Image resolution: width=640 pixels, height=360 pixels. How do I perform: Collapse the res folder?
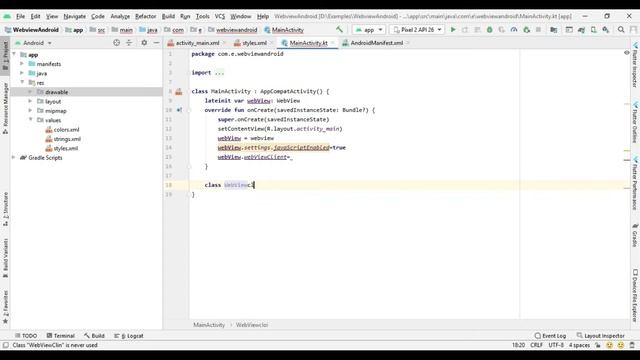tap(22, 82)
